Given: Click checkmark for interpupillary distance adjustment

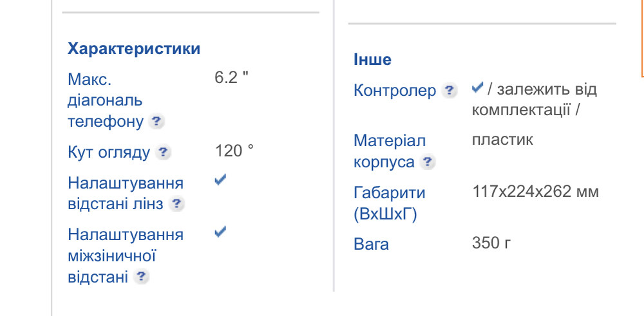Looking at the screenshot, I should 220,232.
